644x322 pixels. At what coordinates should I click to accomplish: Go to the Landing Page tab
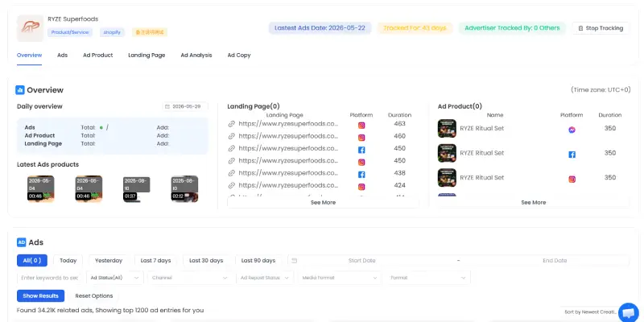[x=147, y=55]
